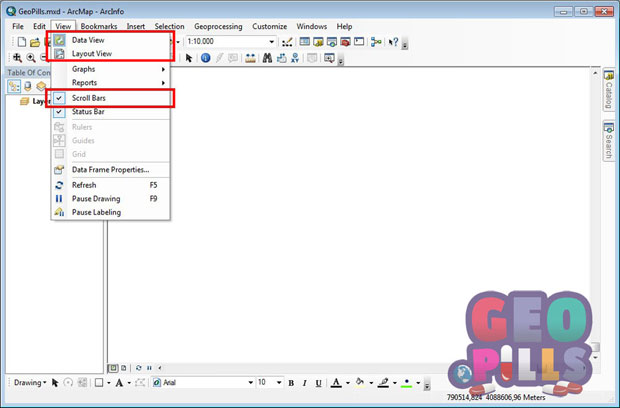
Task: Open the File menu
Action: click(x=18, y=26)
